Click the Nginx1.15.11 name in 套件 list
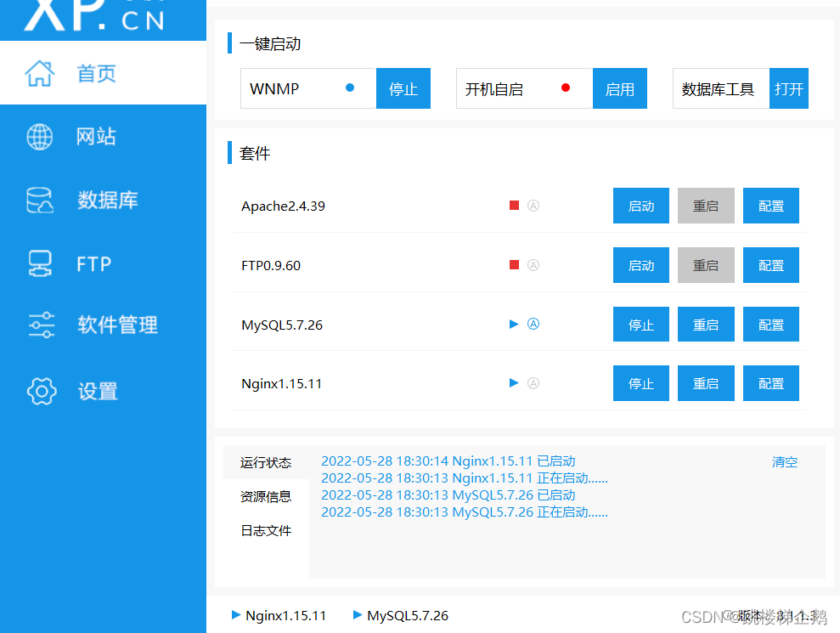840x633 pixels. tap(281, 384)
